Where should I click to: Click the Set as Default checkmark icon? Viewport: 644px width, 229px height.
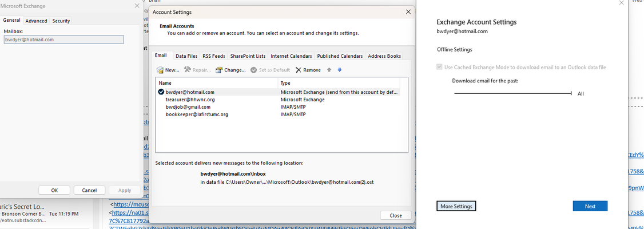(x=254, y=70)
